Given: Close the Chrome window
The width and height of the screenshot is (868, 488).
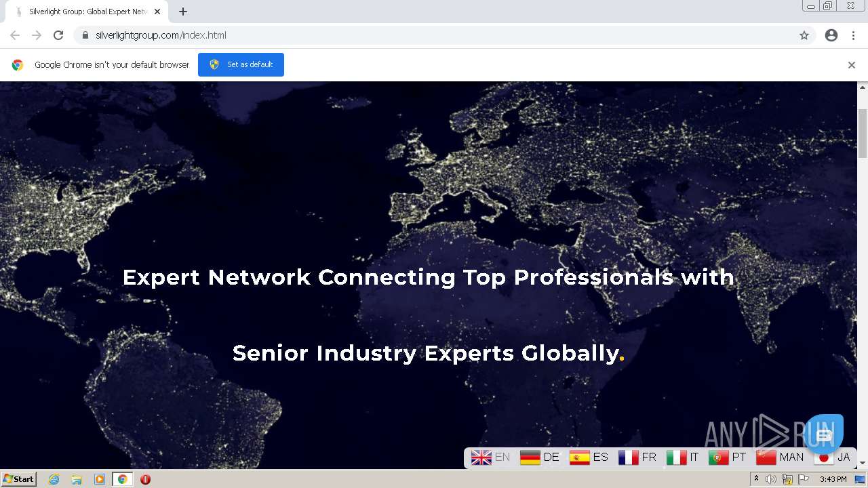Looking at the screenshot, I should click(x=850, y=6).
